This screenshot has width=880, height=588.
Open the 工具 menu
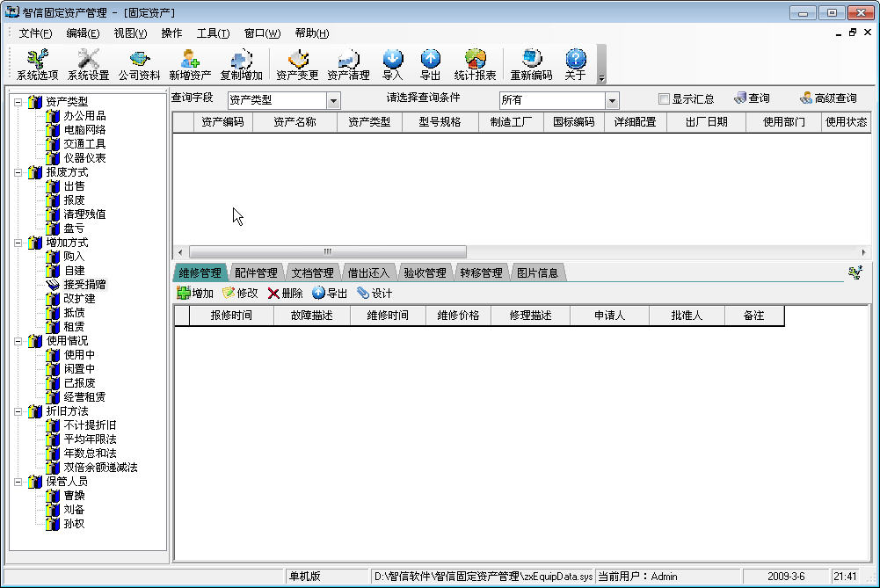tap(213, 33)
